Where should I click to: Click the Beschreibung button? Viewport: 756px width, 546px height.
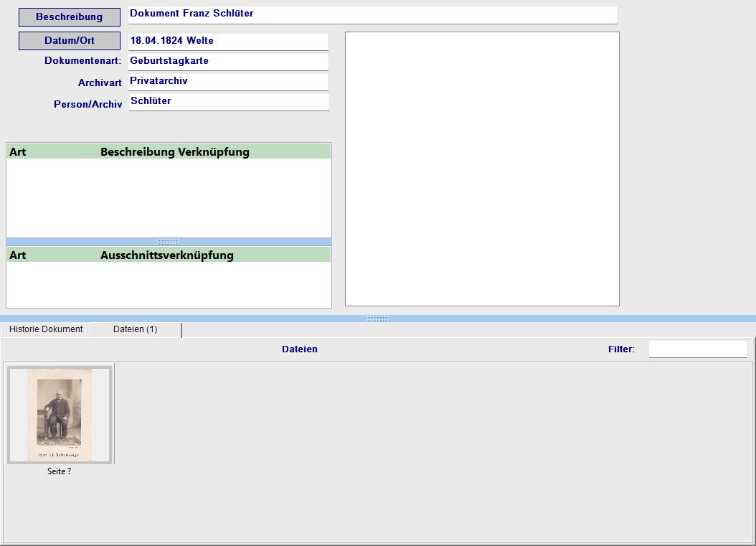point(69,17)
